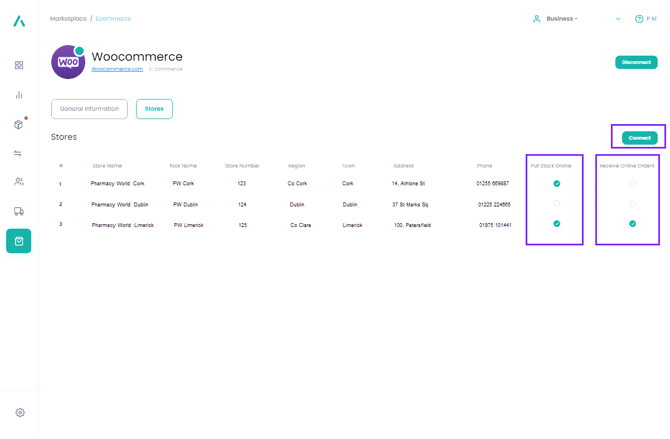Click the Connect button above the table
670x439 pixels.
pos(639,138)
